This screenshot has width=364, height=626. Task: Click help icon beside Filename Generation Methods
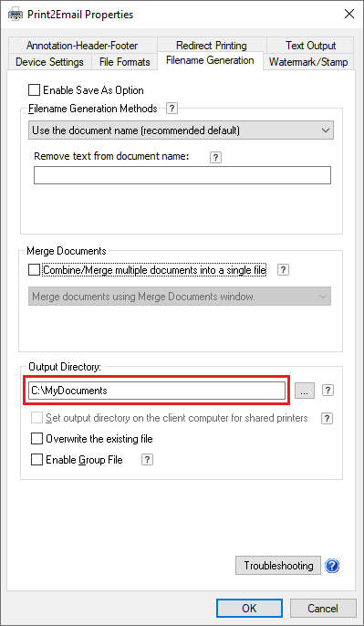click(x=172, y=109)
